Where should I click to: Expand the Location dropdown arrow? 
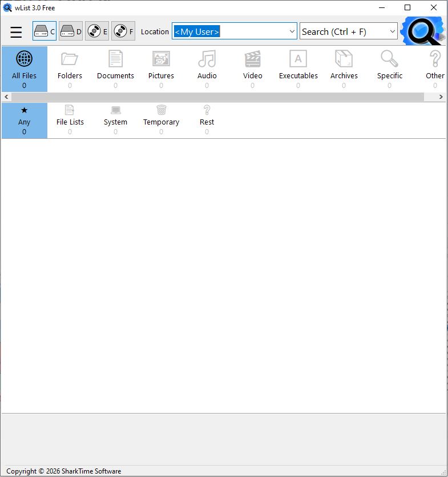(292, 31)
